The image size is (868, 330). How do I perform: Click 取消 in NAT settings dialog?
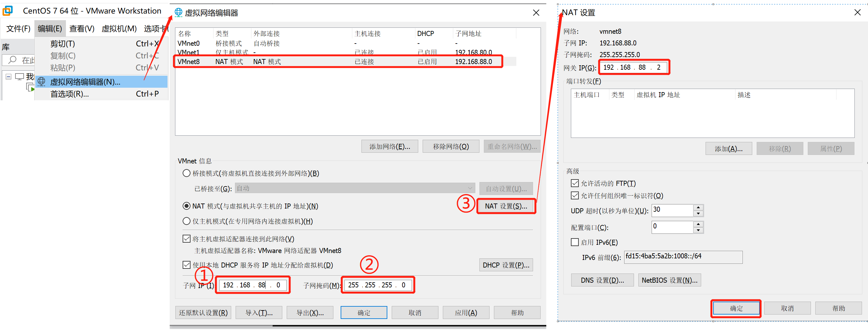[x=787, y=308]
